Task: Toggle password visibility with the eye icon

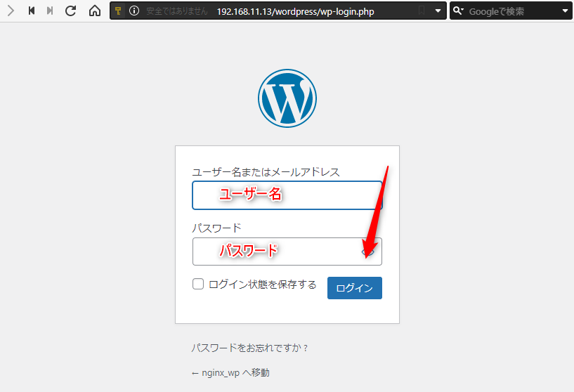Action: [x=368, y=251]
